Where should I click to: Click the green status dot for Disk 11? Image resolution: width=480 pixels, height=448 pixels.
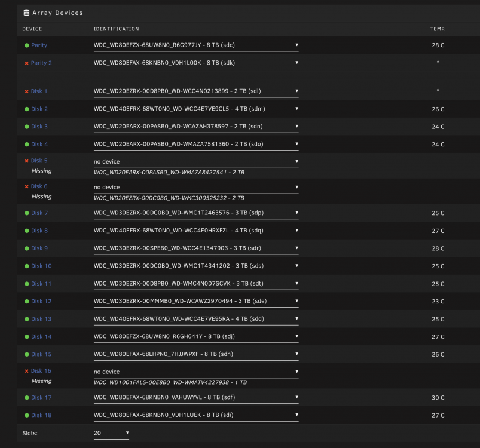[x=27, y=284]
